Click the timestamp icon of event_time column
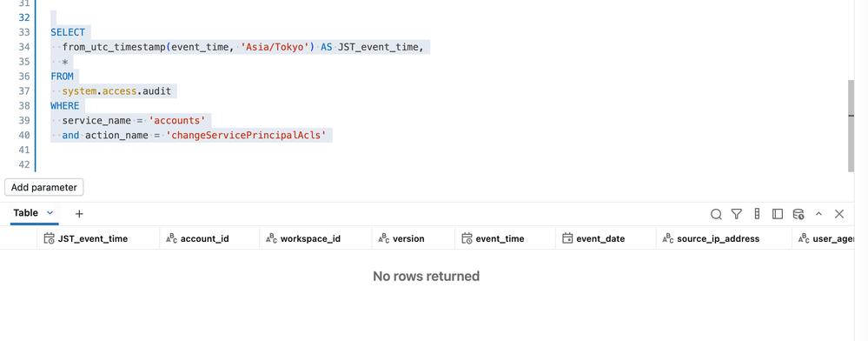Image resolution: width=868 pixels, height=341 pixels. click(x=467, y=238)
